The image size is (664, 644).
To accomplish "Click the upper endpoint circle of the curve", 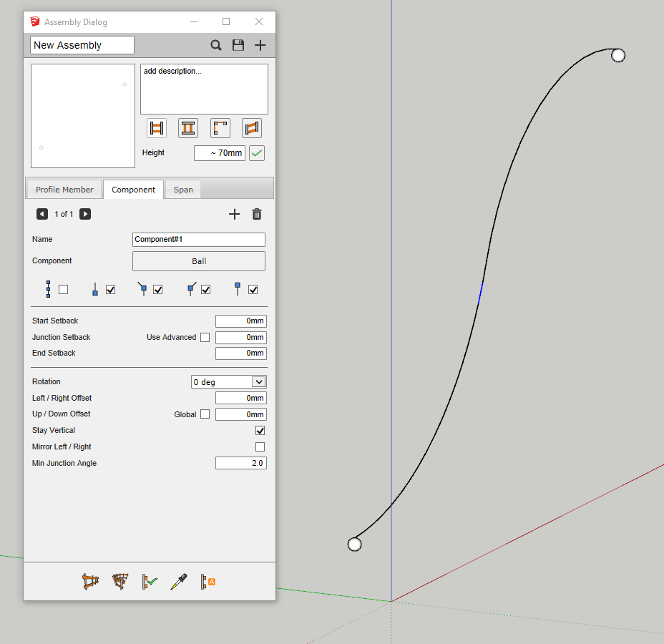I will [x=618, y=56].
